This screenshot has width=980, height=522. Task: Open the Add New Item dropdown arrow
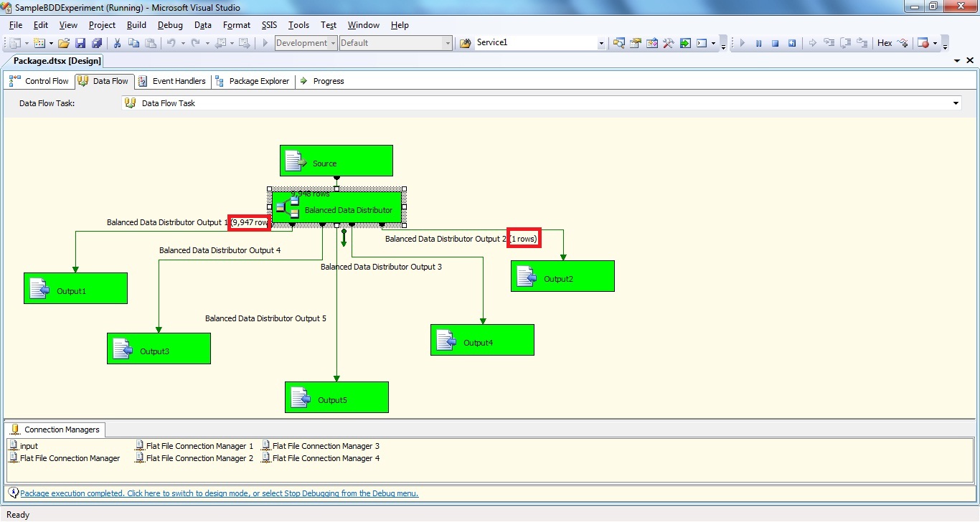(50, 43)
